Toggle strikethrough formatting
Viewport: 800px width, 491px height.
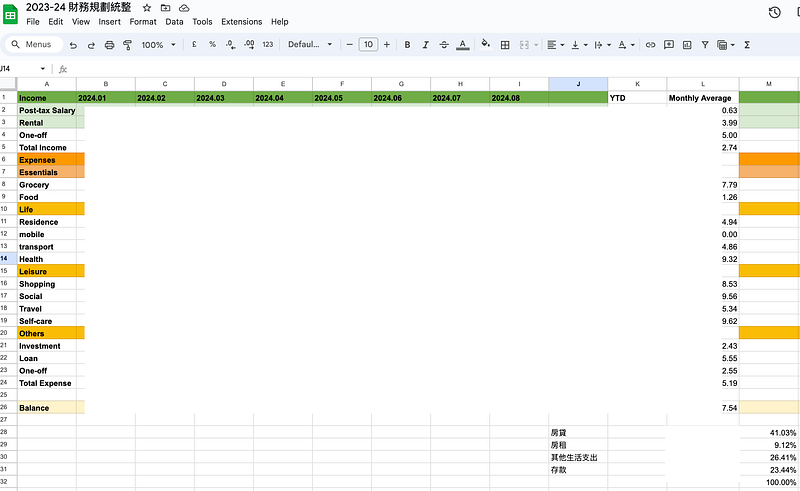[443, 45]
